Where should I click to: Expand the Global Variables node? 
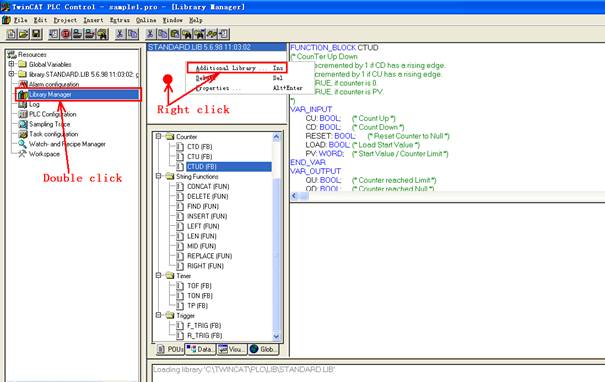pyautogui.click(x=12, y=64)
